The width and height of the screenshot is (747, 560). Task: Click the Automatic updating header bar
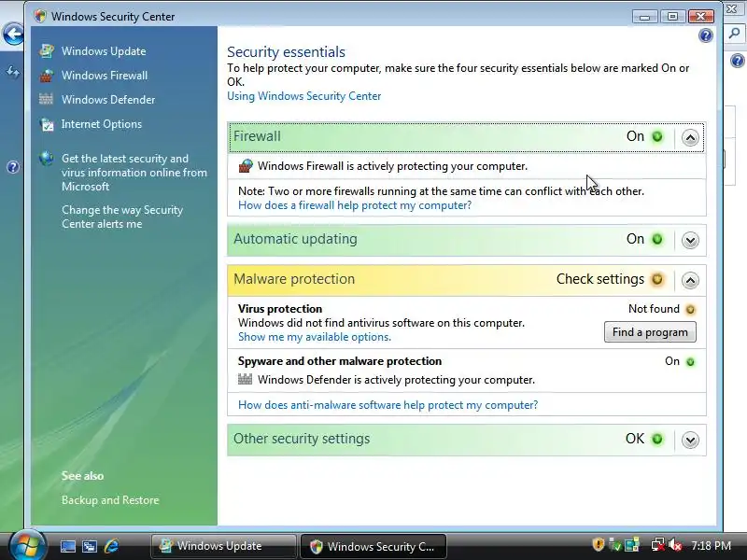tap(466, 240)
